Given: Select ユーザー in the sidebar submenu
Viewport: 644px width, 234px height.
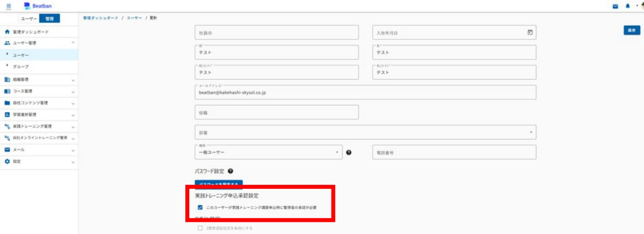Looking at the screenshot, I should pyautogui.click(x=39, y=55).
